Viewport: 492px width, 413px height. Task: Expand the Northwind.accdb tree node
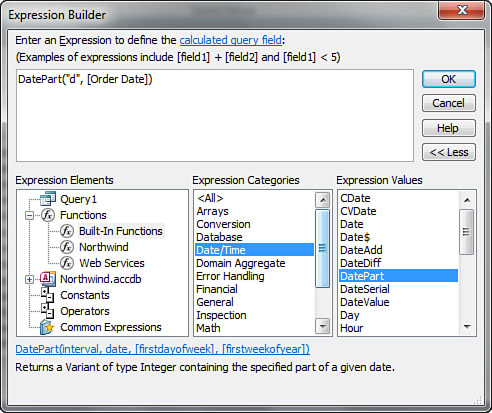29,279
